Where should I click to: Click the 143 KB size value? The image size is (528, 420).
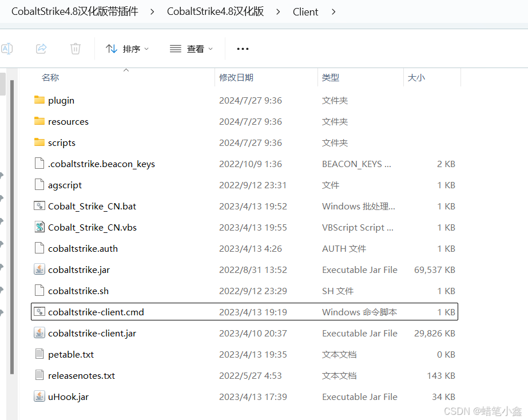coord(441,375)
